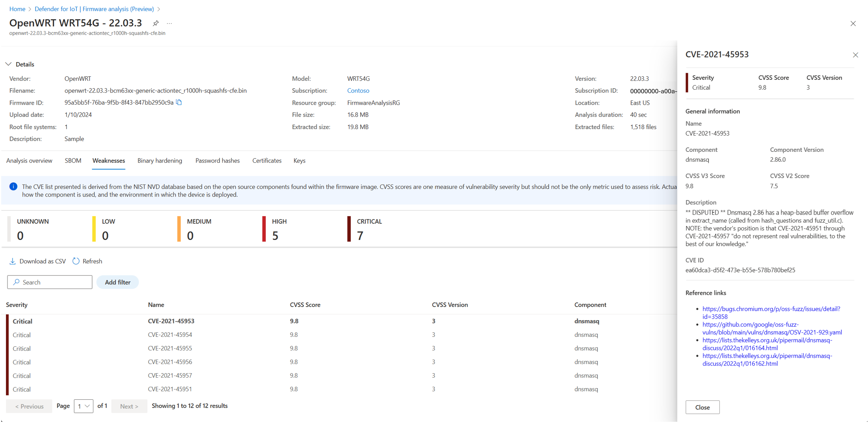Viewport: 868px width, 423px height.
Task: Sort by the CVSS Version column header
Action: click(x=450, y=305)
